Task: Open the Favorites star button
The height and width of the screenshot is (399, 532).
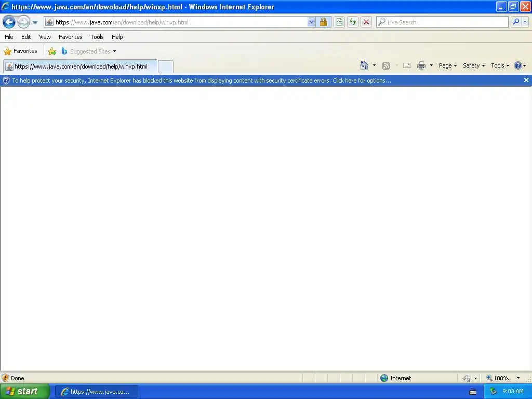Action: coord(20,51)
